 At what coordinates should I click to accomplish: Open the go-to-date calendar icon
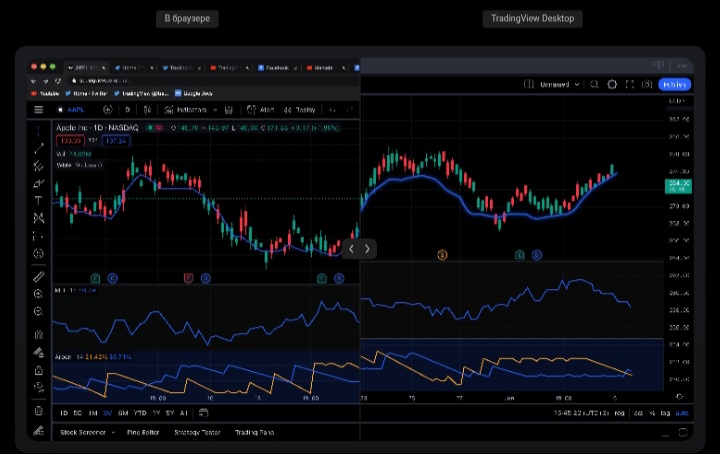[203, 413]
